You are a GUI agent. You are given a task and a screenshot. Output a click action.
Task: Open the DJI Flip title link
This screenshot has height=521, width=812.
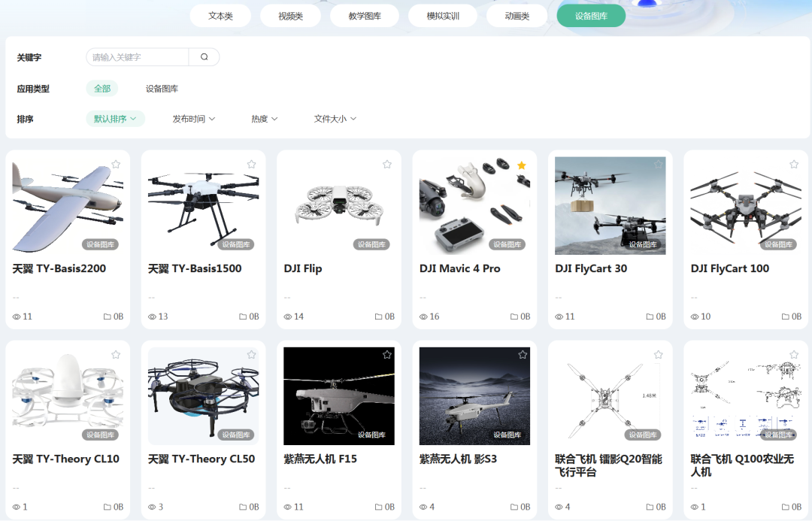coord(303,268)
